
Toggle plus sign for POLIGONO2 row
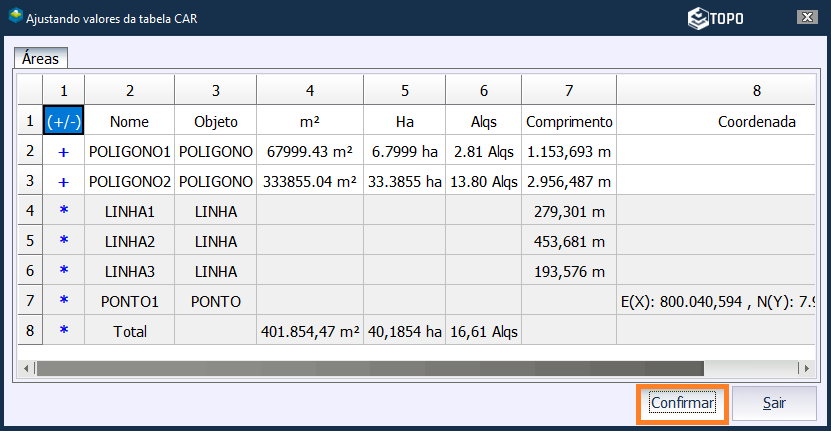pyautogui.click(x=64, y=182)
